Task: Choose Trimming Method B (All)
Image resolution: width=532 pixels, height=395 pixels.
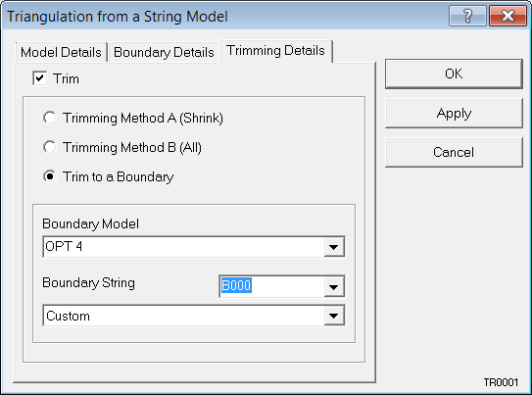Action: tap(50, 147)
